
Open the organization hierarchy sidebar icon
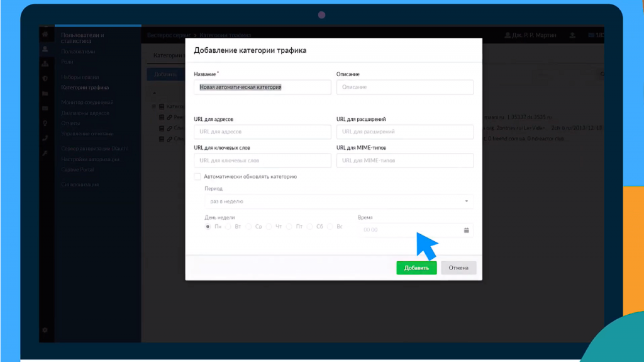click(45, 64)
